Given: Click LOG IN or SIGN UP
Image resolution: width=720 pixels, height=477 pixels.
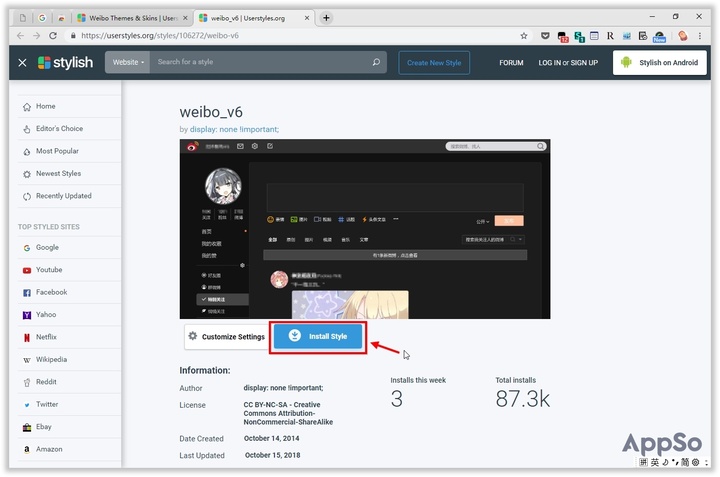Looking at the screenshot, I should 568,63.
